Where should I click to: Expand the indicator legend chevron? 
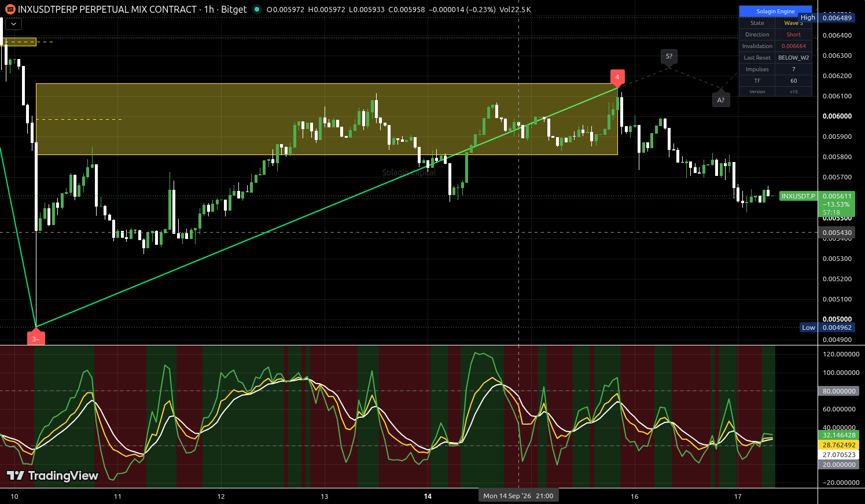point(13,24)
